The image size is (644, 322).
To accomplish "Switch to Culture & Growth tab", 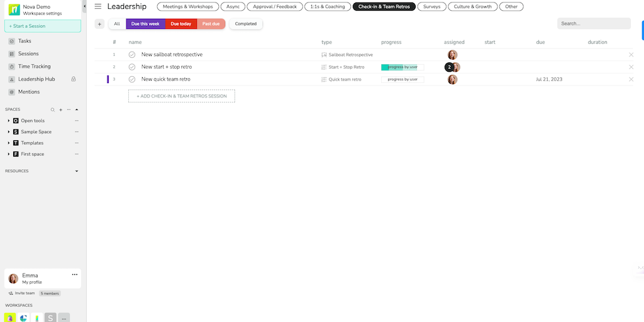I will [x=472, y=6].
